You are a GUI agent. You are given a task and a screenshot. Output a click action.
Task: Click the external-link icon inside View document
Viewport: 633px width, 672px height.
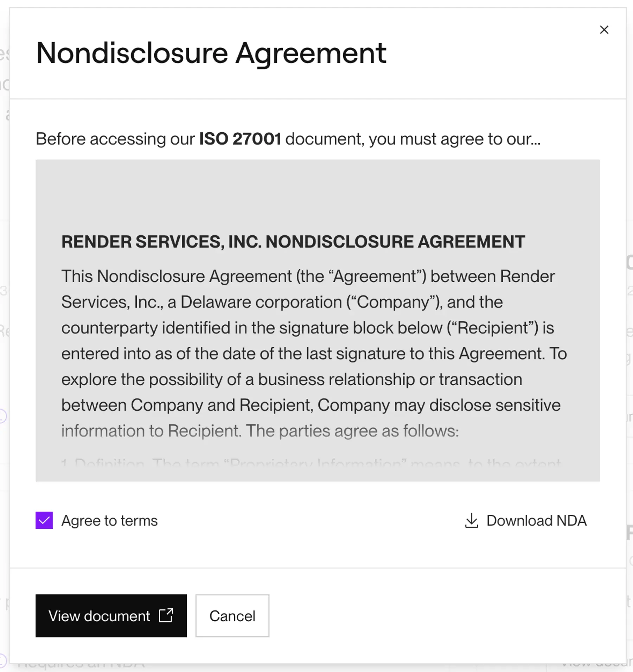(165, 616)
